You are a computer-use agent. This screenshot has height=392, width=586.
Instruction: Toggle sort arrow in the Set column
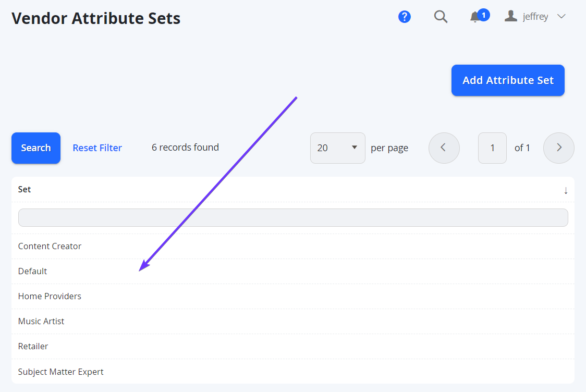coord(566,190)
